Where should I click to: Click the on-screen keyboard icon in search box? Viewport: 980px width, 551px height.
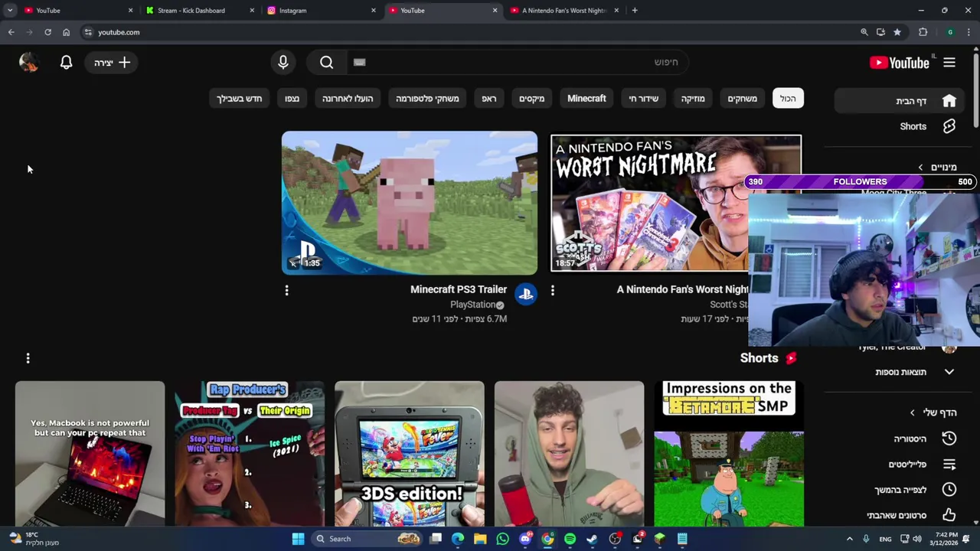point(360,63)
